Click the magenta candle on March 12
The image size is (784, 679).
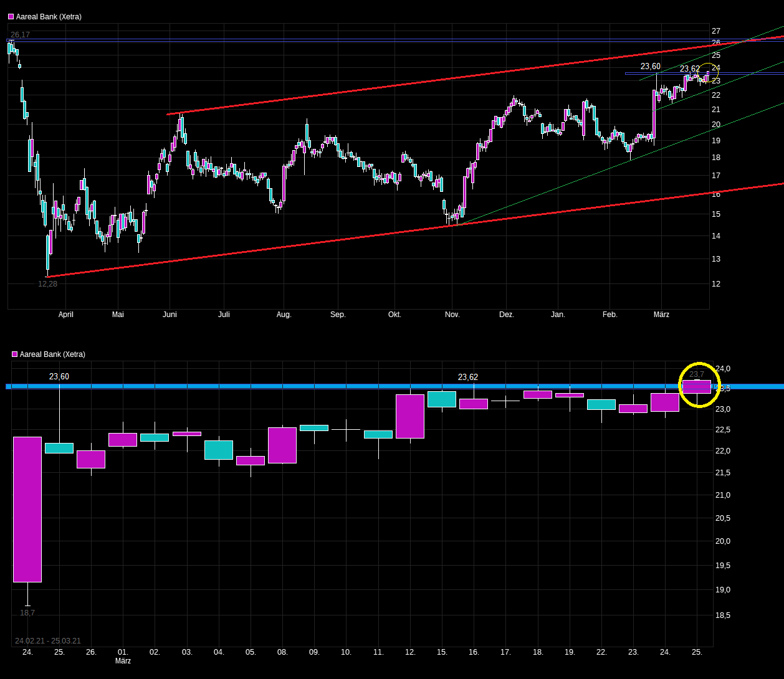coord(410,416)
